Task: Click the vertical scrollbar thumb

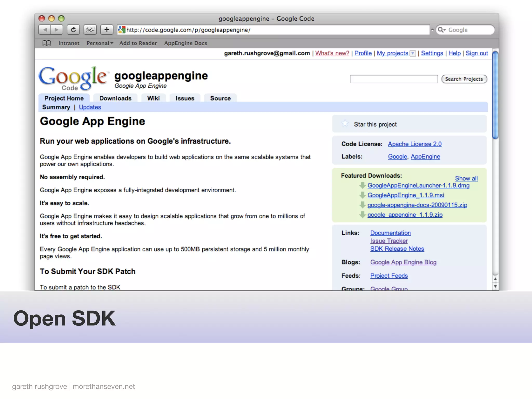Action: 495,95
